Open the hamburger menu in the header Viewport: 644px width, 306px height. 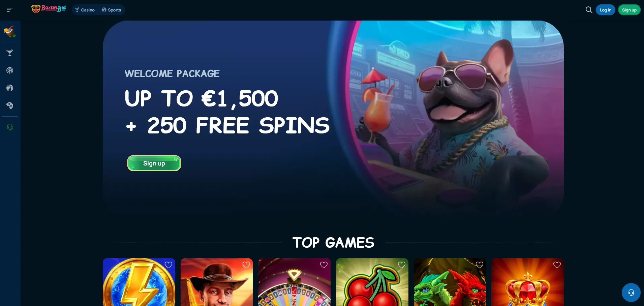pyautogui.click(x=9, y=10)
